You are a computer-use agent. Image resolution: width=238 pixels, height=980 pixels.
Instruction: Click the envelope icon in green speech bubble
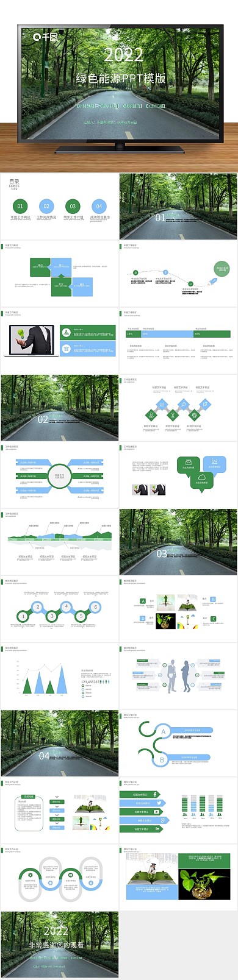(189, 462)
